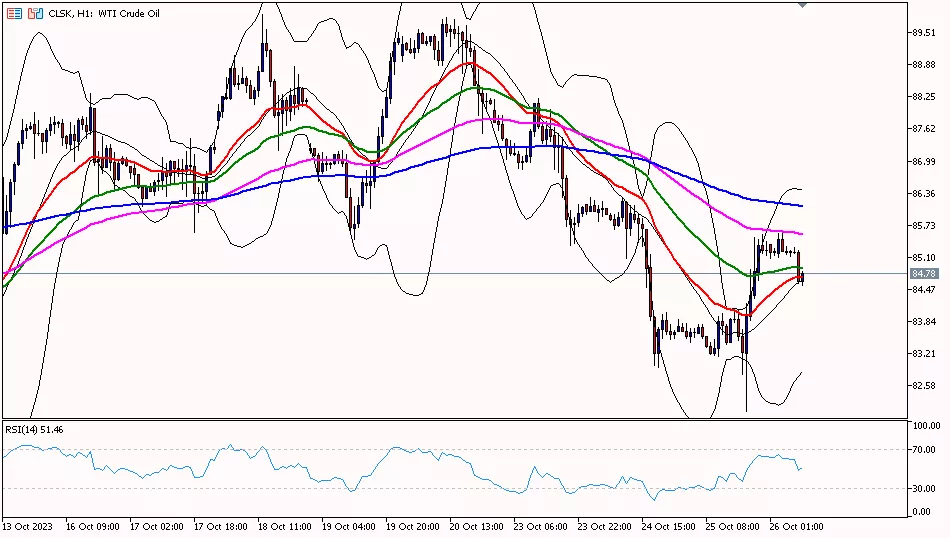The image size is (950, 538).
Task: Click the 16 Oct 09:00 time label
Action: click(93, 526)
